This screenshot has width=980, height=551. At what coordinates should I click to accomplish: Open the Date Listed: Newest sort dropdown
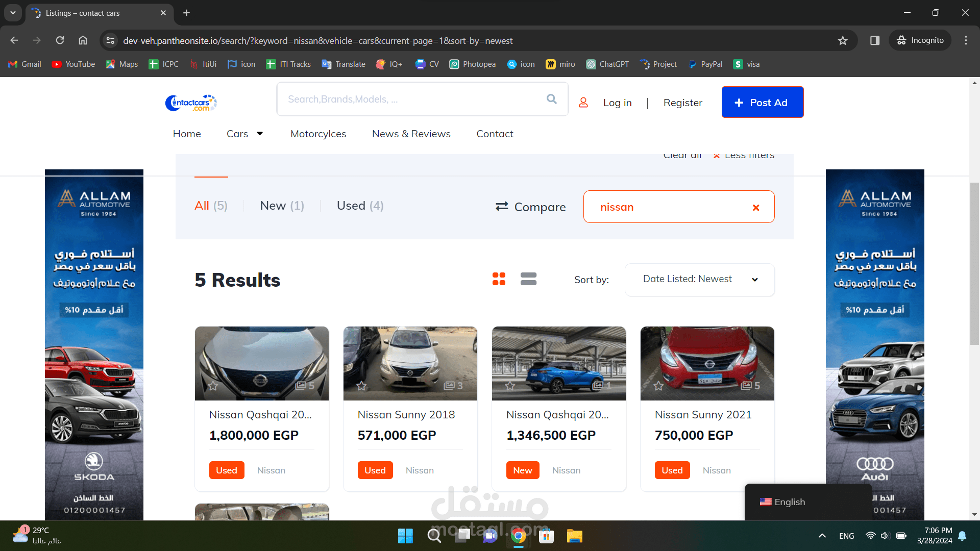[699, 280]
